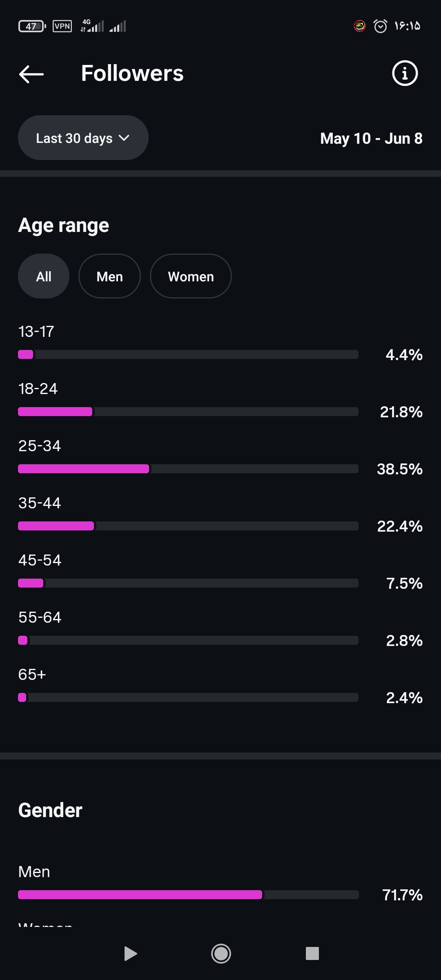Tap the 25-34 age bar
The width and height of the screenshot is (441, 980).
tap(188, 469)
